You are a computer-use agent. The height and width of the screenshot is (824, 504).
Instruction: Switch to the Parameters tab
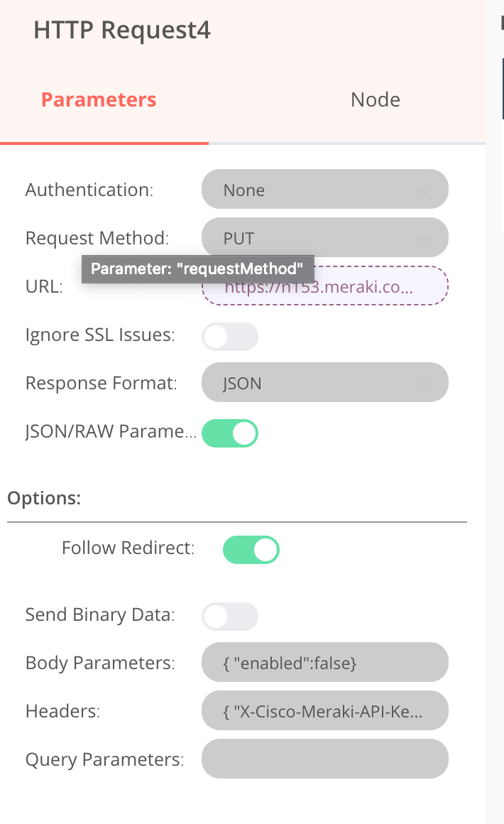click(x=99, y=99)
